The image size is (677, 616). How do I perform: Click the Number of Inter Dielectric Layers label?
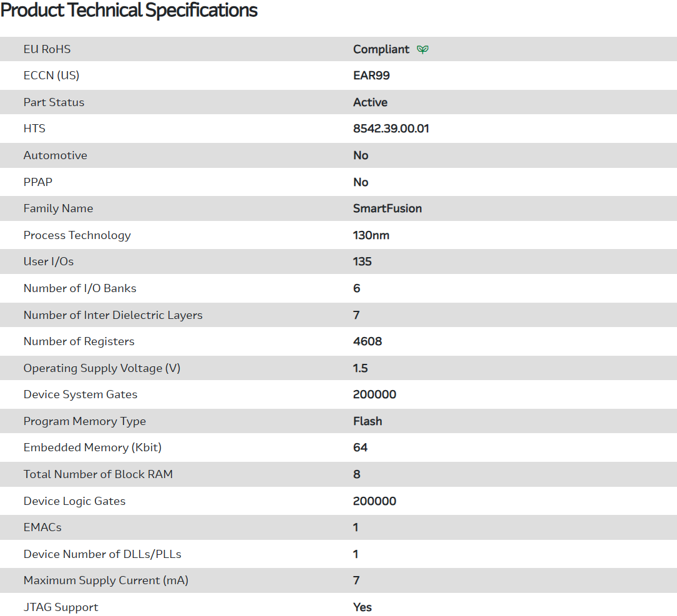click(113, 315)
